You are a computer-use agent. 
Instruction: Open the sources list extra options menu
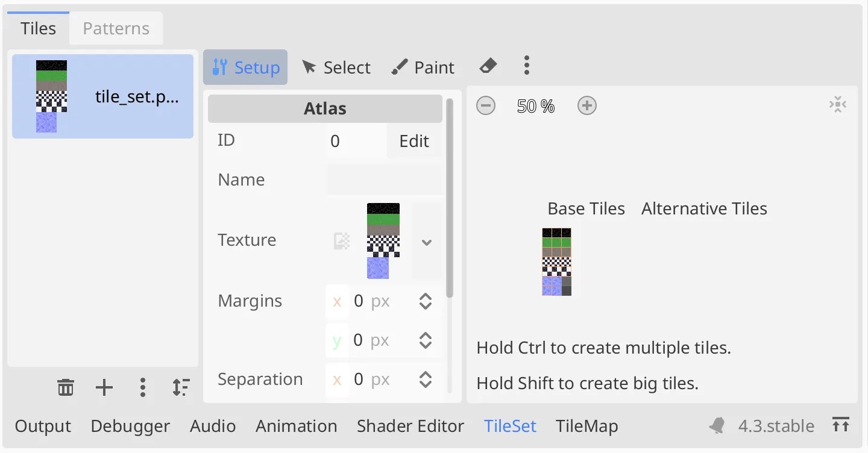pos(142,387)
